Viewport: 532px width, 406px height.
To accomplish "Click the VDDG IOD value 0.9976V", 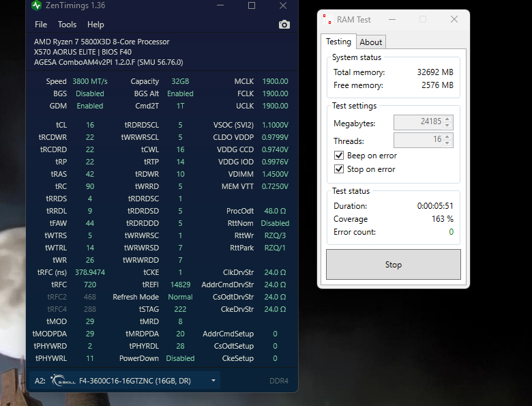I will point(275,162).
